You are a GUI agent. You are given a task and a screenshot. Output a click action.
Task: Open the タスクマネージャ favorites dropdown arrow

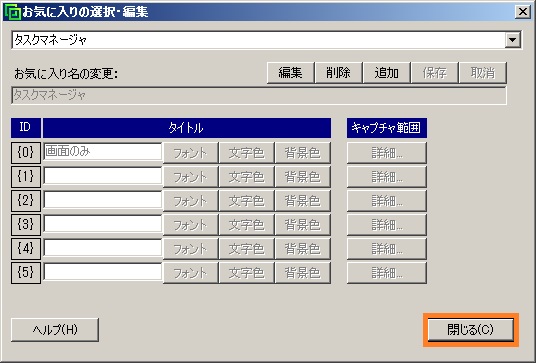(512, 40)
